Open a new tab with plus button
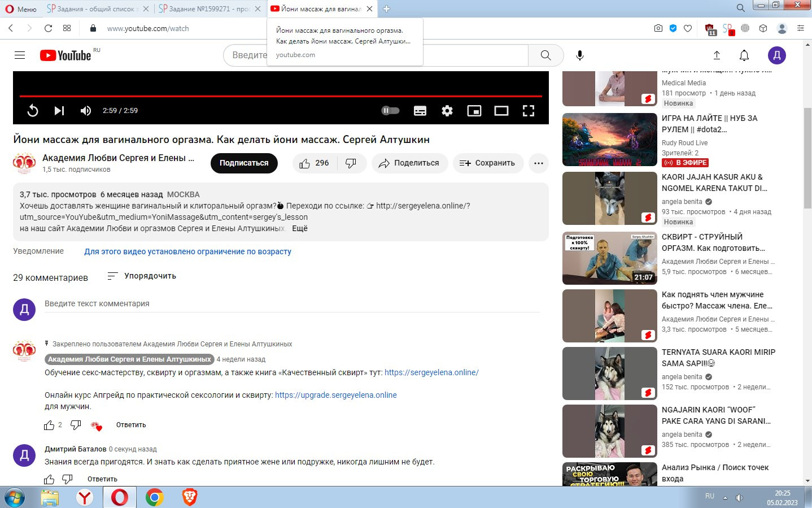 pyautogui.click(x=386, y=8)
